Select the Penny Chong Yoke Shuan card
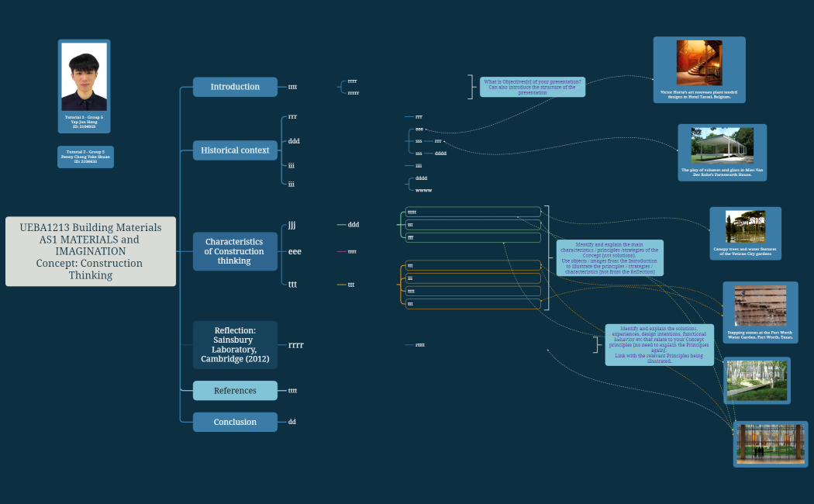The image size is (814, 504). point(85,157)
